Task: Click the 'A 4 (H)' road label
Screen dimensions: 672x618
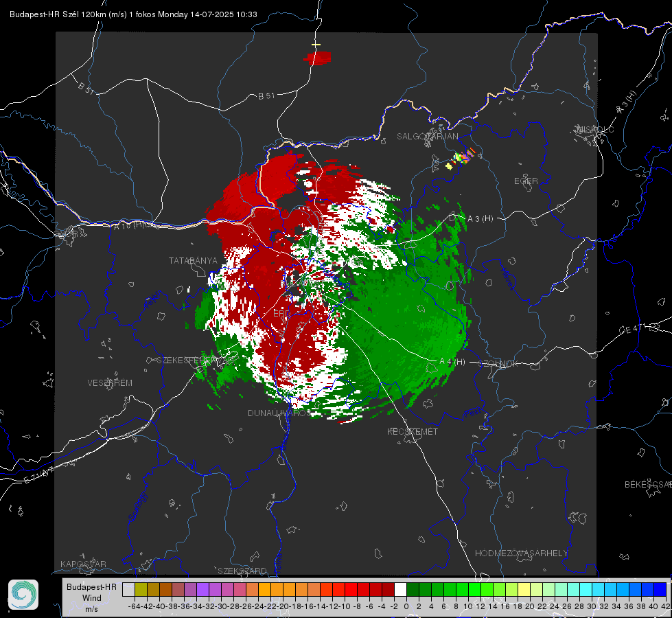Action: tap(452, 362)
